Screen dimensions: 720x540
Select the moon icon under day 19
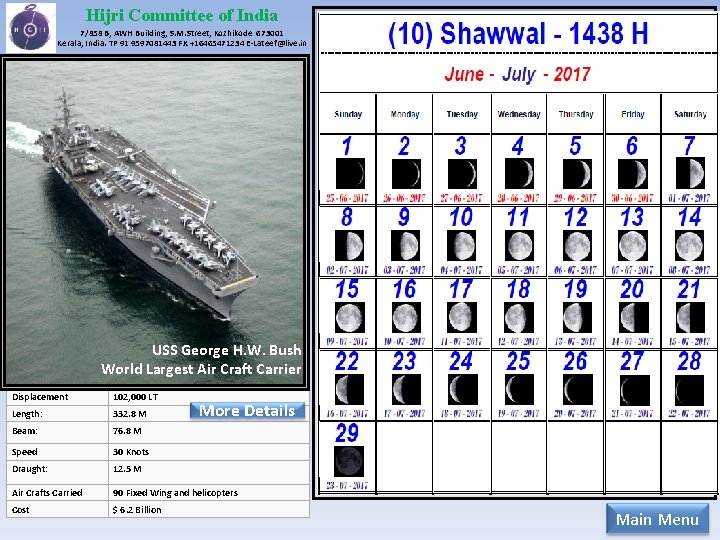point(577,317)
